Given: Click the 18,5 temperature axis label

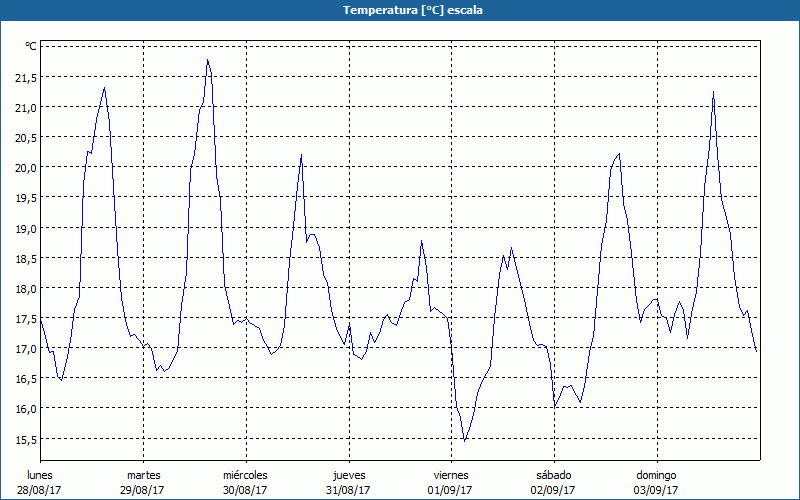Looking at the screenshot, I should coord(26,258).
